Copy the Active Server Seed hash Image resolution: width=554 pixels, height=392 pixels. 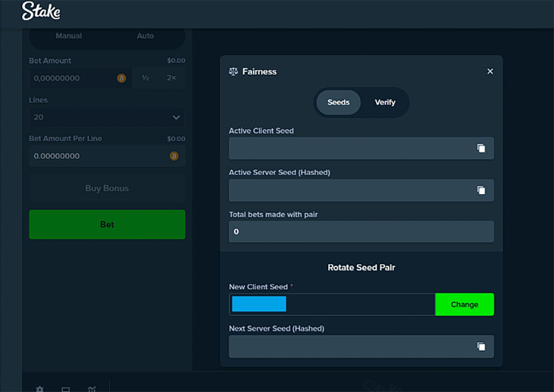pyautogui.click(x=481, y=190)
